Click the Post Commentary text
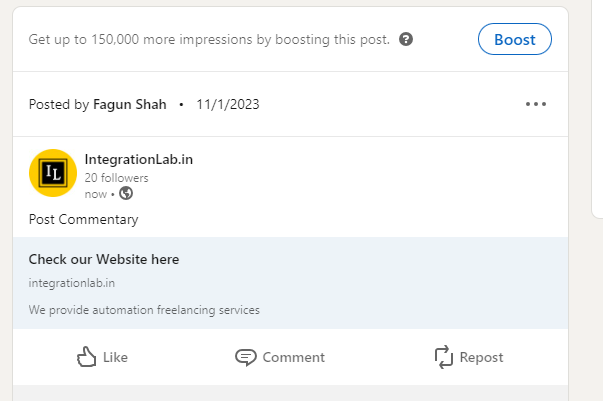The width and height of the screenshot is (603, 401). coord(83,219)
